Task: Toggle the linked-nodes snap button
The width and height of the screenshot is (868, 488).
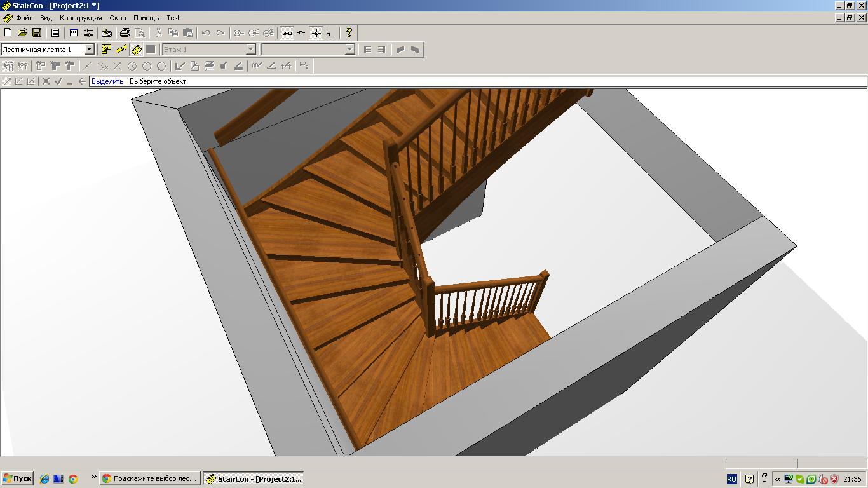Action: click(287, 32)
